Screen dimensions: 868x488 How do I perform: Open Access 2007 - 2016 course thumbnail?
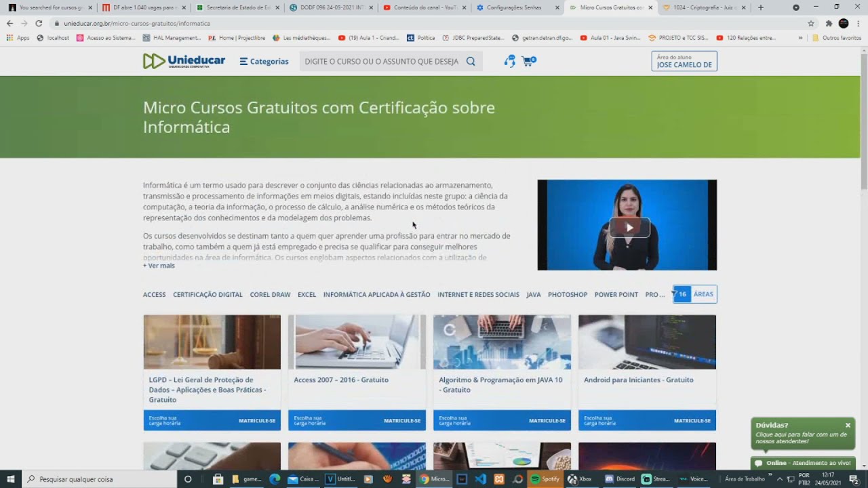(357, 342)
